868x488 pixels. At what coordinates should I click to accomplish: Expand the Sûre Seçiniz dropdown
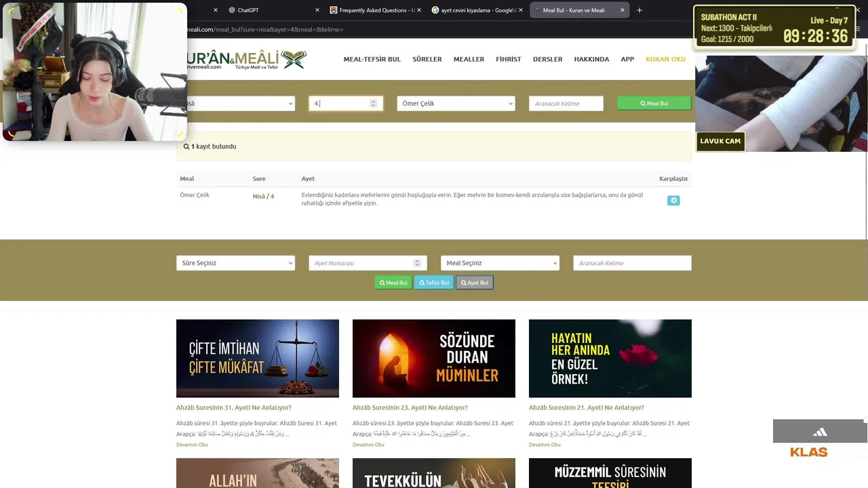(x=235, y=263)
